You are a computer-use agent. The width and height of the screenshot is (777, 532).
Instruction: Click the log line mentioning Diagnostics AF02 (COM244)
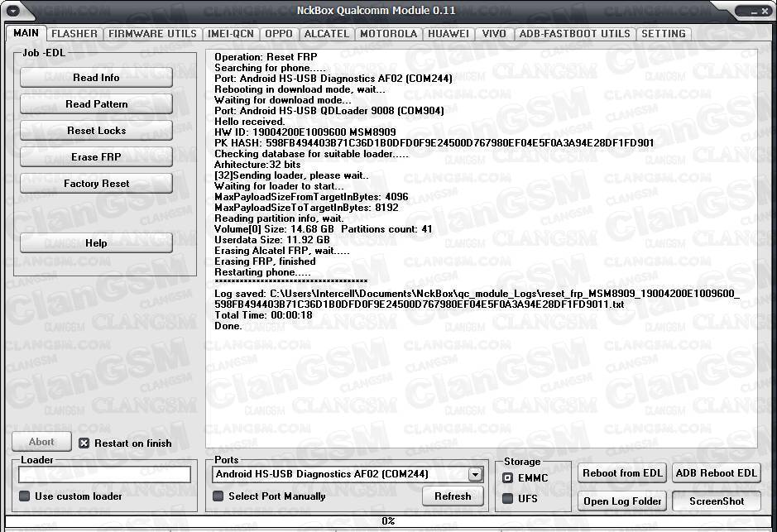(333, 79)
